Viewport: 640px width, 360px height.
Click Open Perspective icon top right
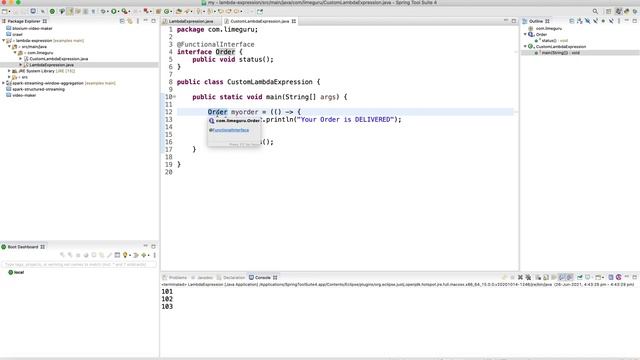(608, 11)
